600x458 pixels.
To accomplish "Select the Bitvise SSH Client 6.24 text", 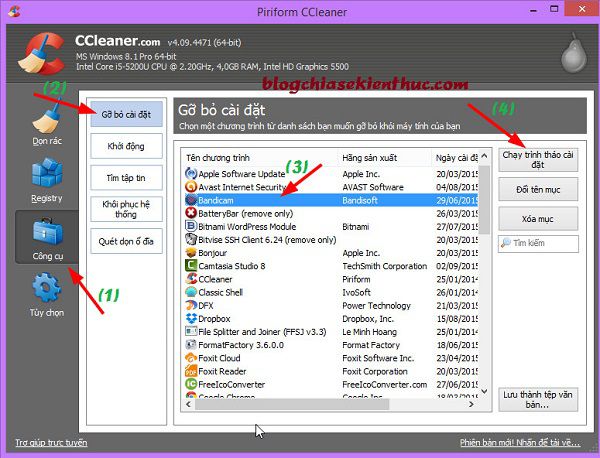I will (267, 240).
